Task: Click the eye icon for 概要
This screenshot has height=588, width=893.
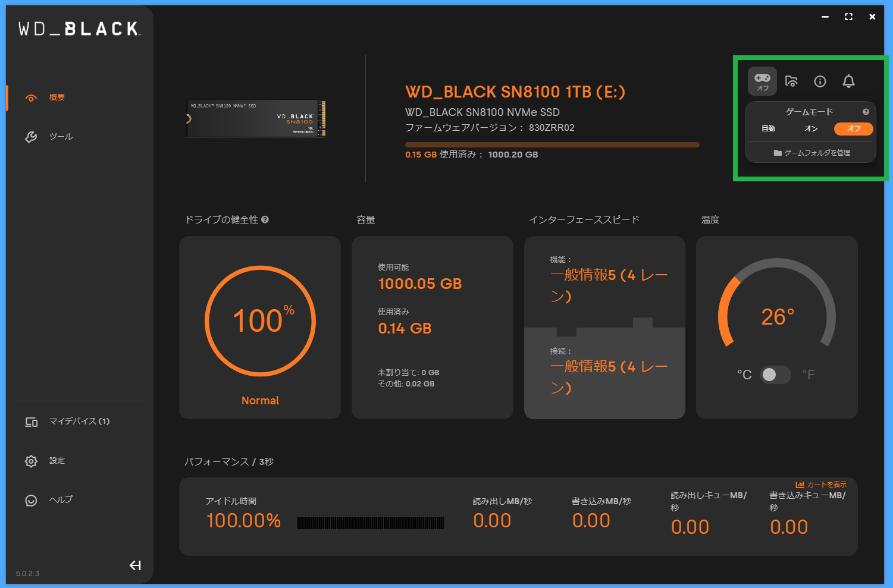Action: (x=31, y=98)
